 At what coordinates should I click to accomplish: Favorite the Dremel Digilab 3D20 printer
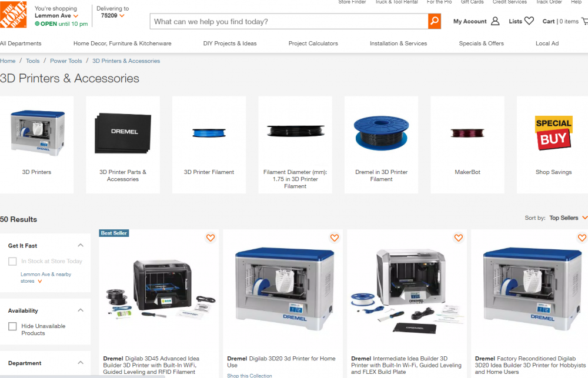tap(335, 237)
